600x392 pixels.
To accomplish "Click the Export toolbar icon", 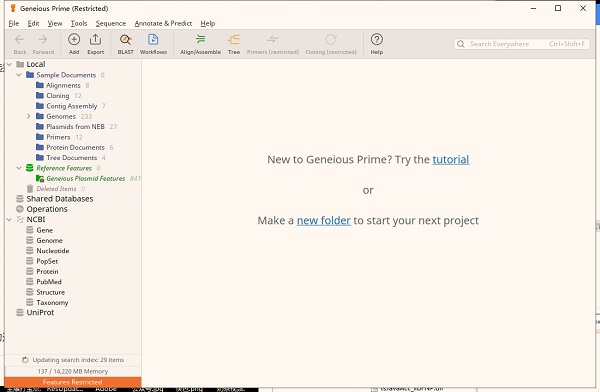I will 95,44.
